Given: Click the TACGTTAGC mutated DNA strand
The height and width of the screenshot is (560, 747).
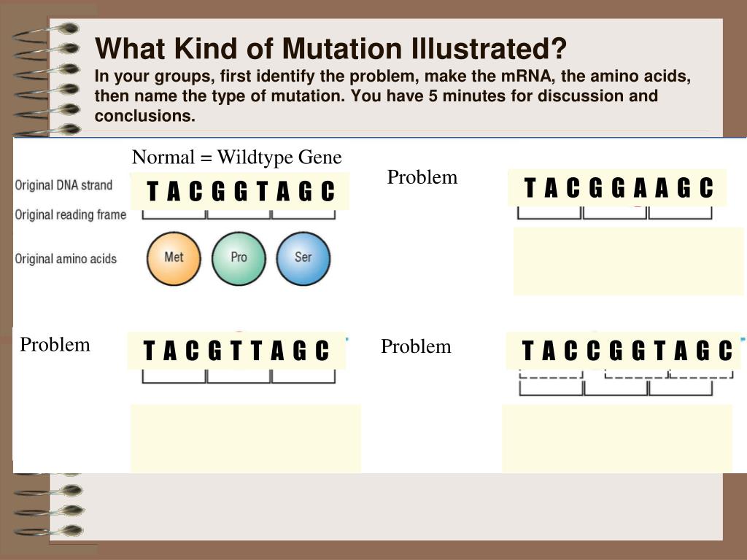Looking at the screenshot, I should 236,351.
